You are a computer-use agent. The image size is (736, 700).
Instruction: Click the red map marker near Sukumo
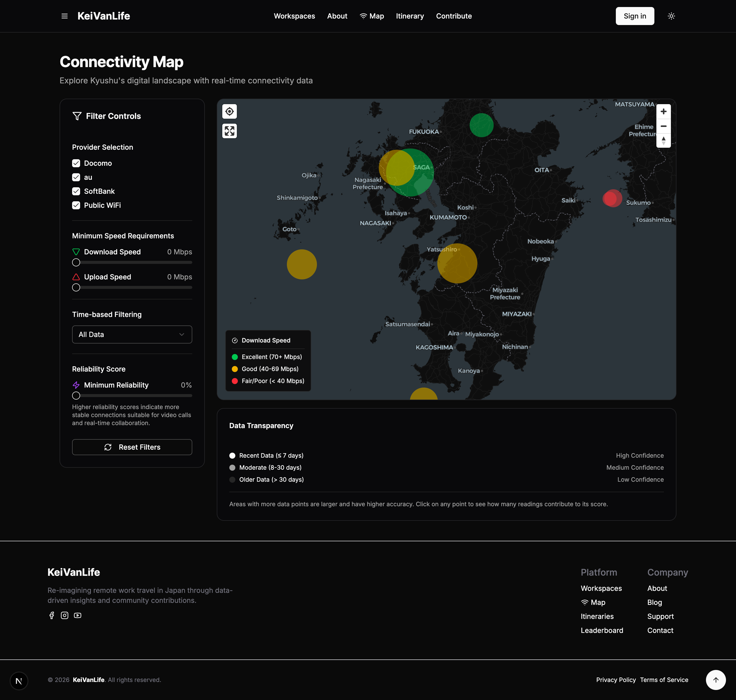coord(612,198)
